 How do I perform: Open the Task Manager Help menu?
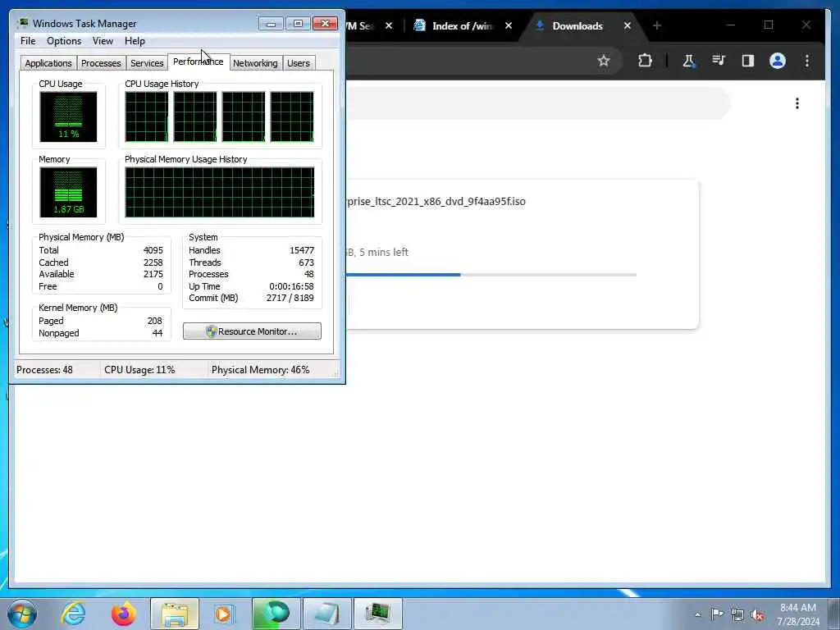click(x=135, y=41)
